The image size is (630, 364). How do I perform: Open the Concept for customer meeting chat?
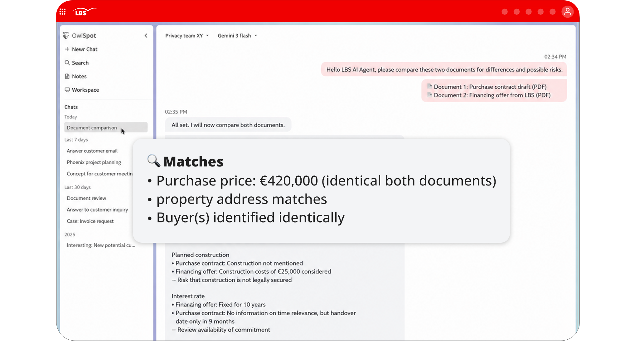[99, 174]
